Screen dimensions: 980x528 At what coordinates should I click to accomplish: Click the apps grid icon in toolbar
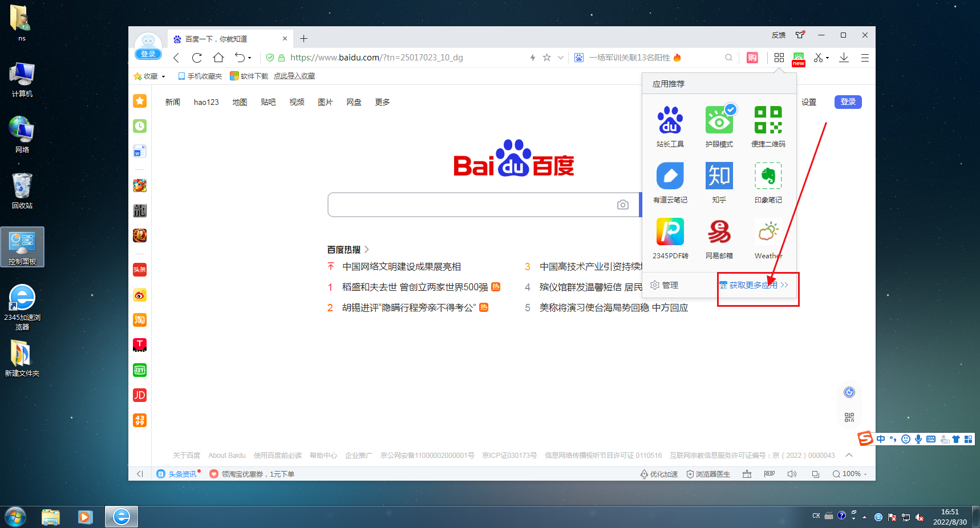[779, 58]
